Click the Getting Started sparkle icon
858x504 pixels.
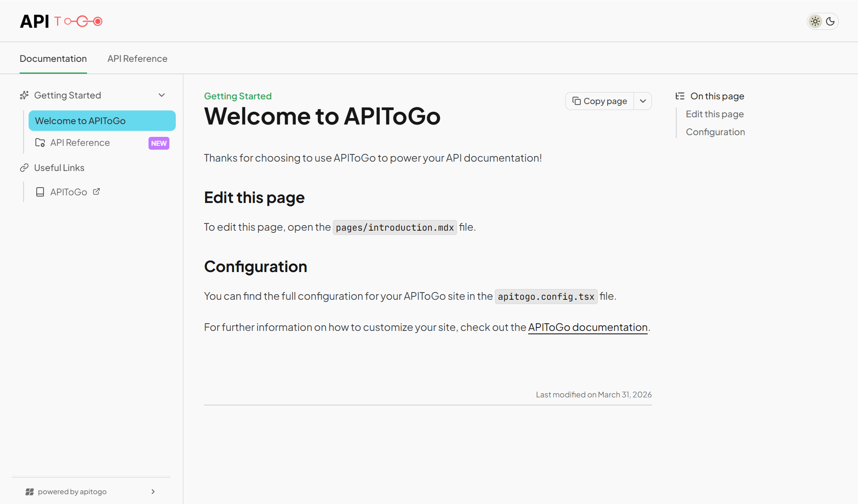24,95
